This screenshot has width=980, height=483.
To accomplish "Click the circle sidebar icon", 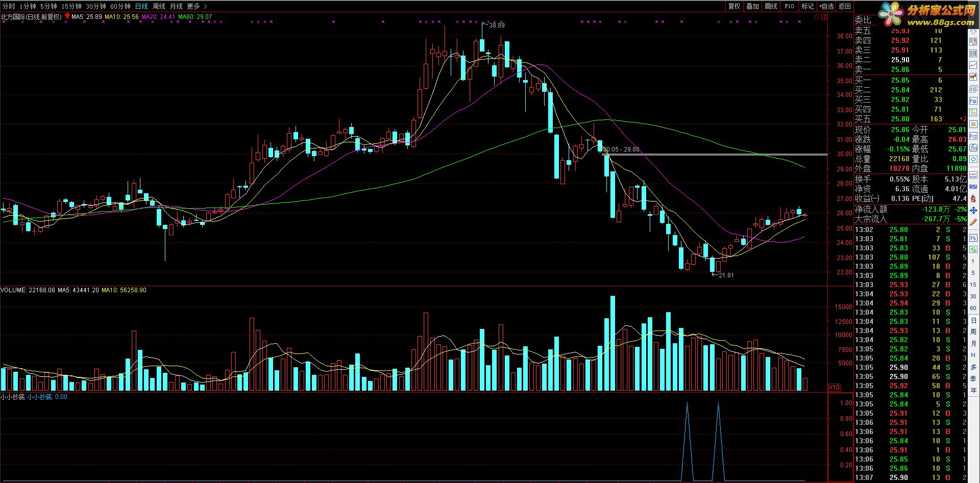I will pyautogui.click(x=973, y=159).
